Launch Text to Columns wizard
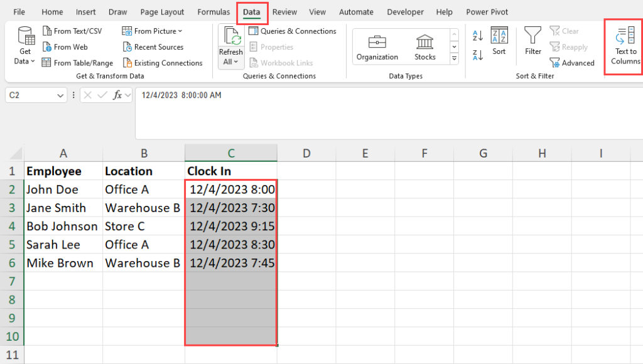 625,46
